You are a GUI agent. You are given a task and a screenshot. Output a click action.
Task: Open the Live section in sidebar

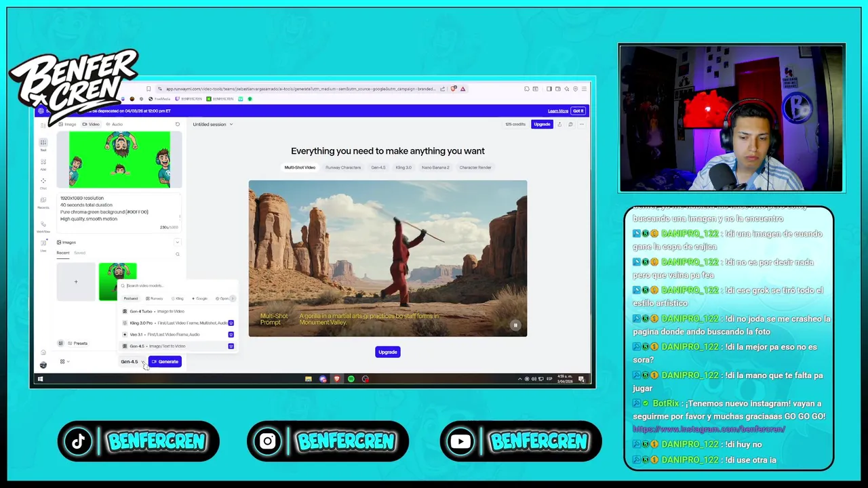[x=43, y=245]
